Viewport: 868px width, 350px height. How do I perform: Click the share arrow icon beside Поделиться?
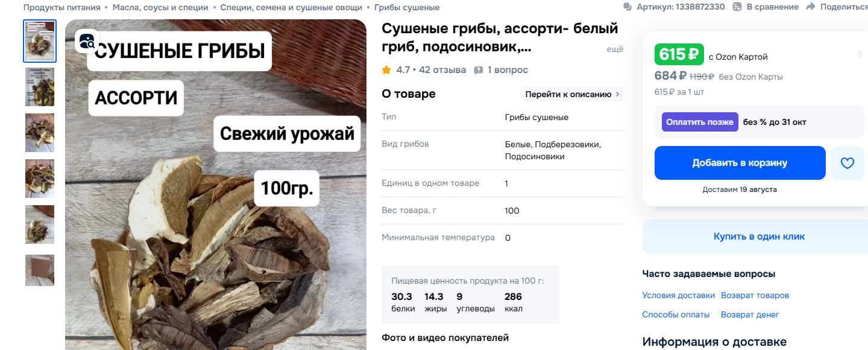(811, 7)
